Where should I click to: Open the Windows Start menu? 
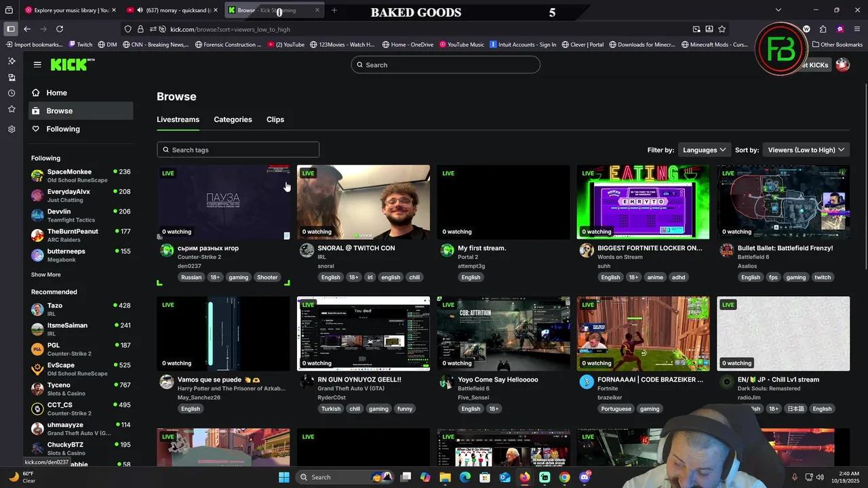(x=284, y=477)
